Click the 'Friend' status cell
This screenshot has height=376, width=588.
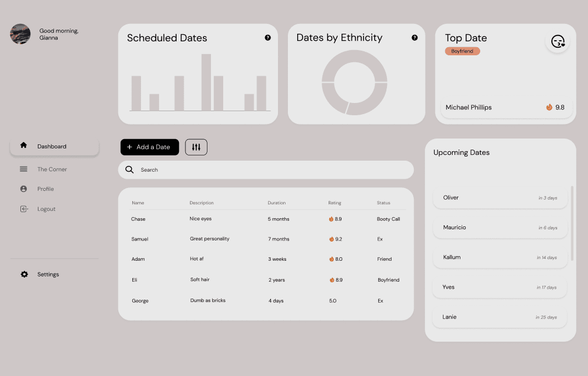(385, 259)
